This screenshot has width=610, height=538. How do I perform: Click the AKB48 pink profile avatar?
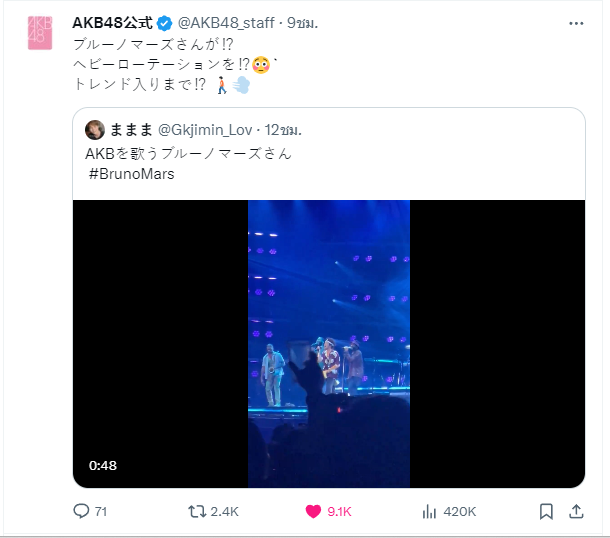coord(40,33)
